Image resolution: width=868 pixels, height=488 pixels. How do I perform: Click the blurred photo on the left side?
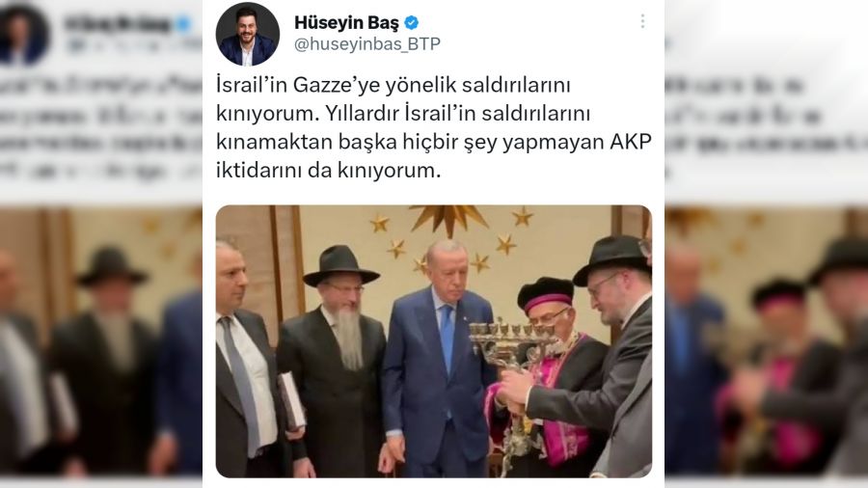(x=100, y=341)
